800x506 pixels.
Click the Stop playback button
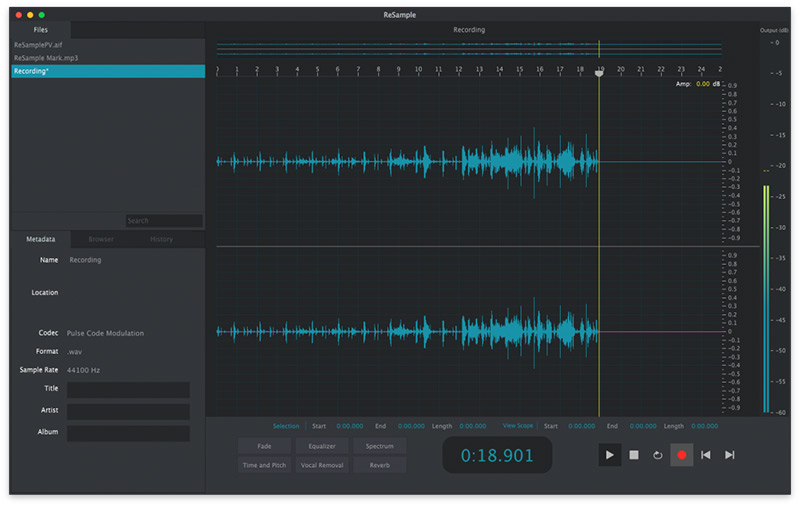coord(634,455)
